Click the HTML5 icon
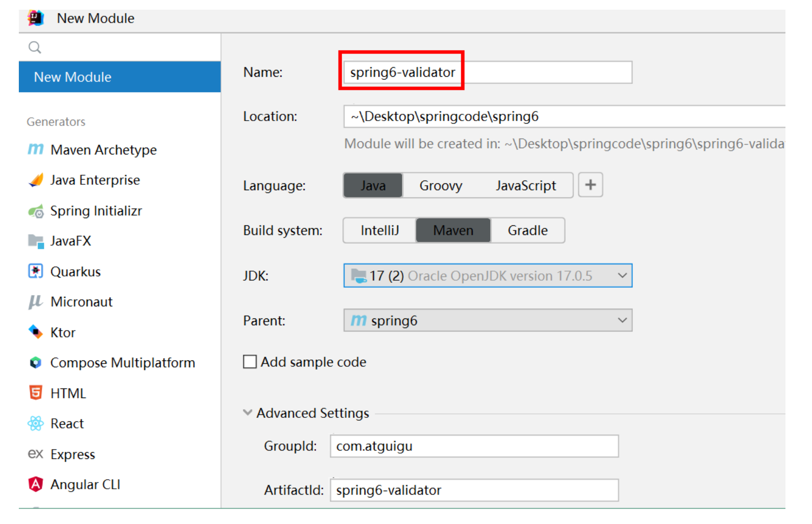The height and width of the screenshot is (524, 812). [x=36, y=393]
